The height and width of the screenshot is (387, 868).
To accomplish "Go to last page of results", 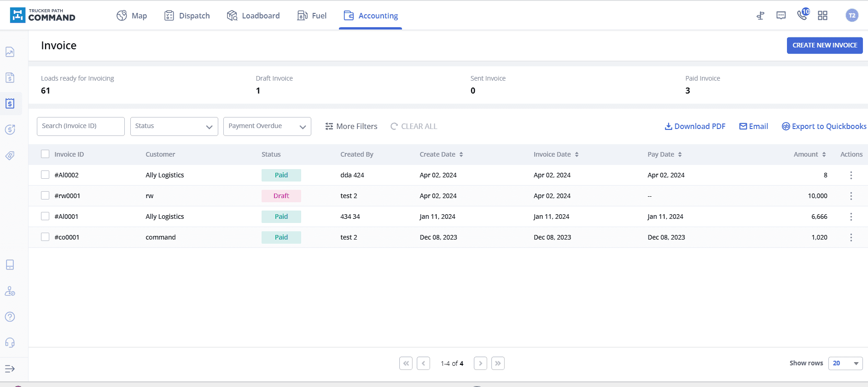I will click(498, 364).
